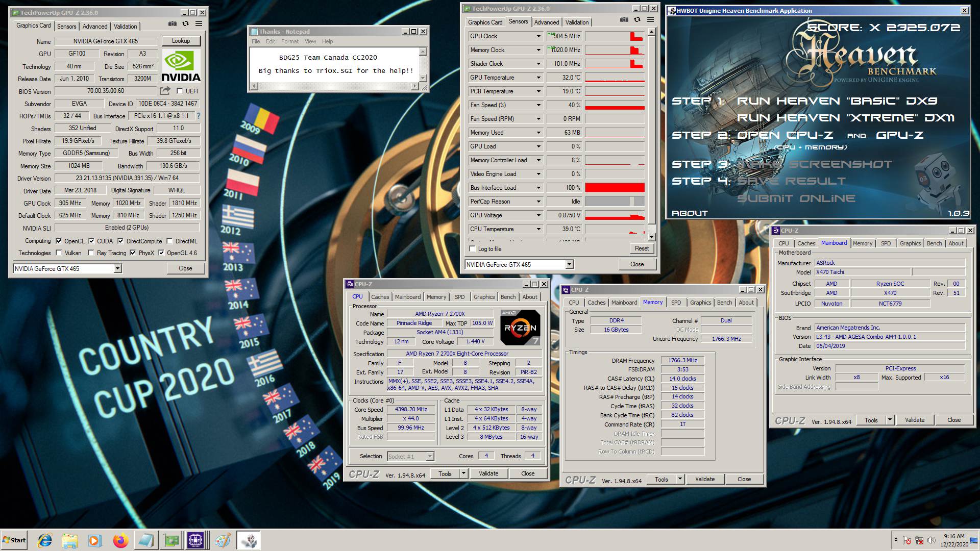Toggle the OpenCL checkbox
The image size is (980, 551).
click(x=59, y=241)
